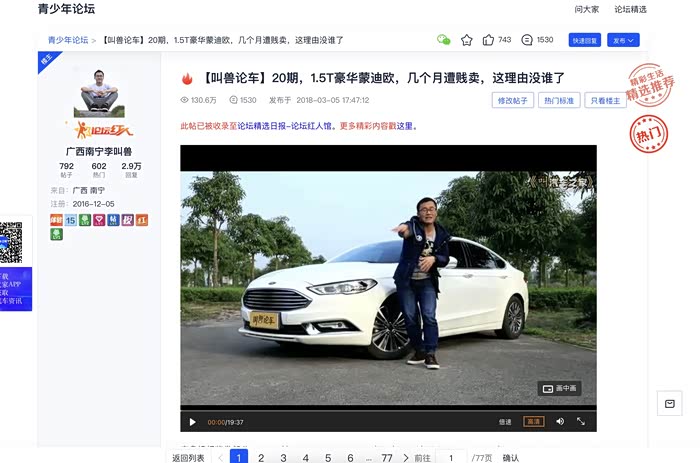Click the purple 授 badge
The height and width of the screenshot is (463, 700).
point(128,220)
